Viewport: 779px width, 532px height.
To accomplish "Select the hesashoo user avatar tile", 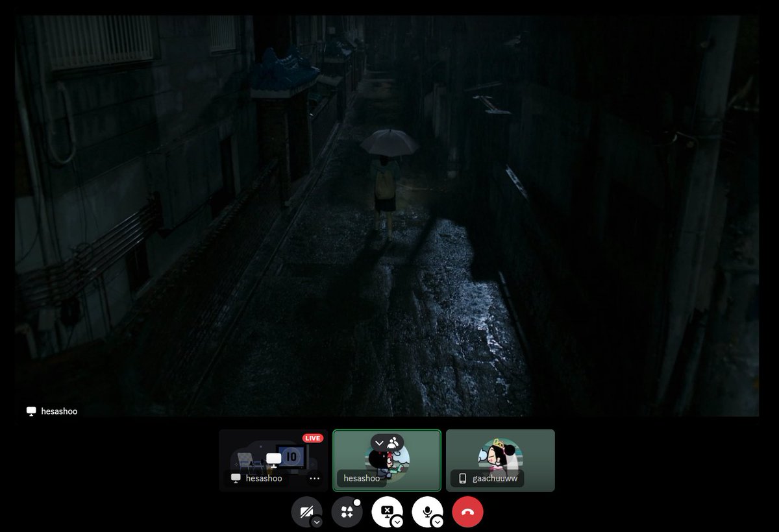I will [387, 461].
